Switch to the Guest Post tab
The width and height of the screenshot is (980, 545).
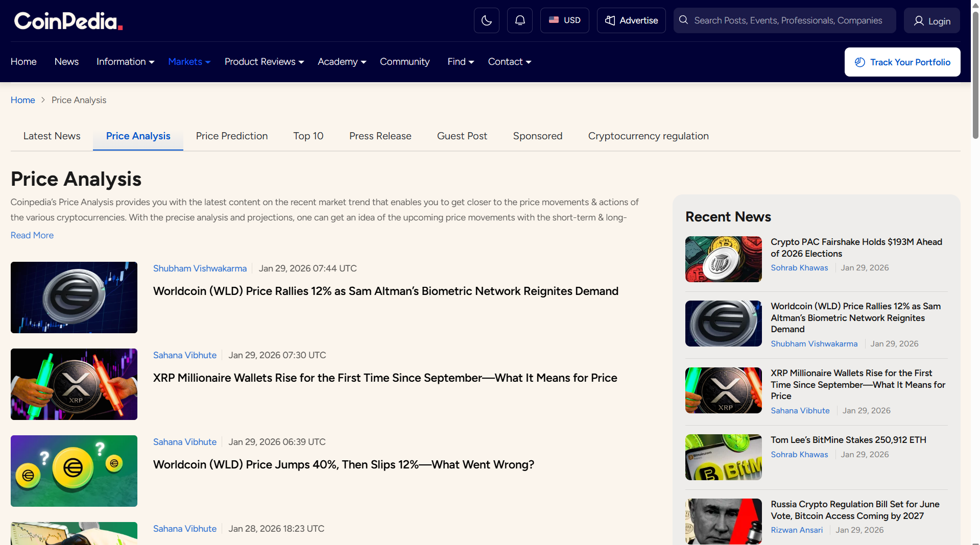click(462, 136)
